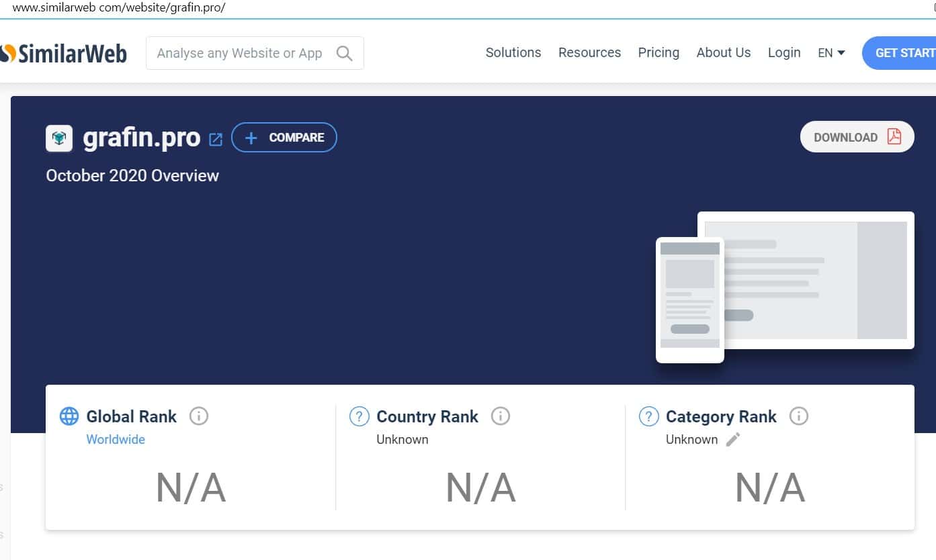Screen dimensions: 936x560
Task: Click the Category Rank info icon
Action: click(x=799, y=416)
